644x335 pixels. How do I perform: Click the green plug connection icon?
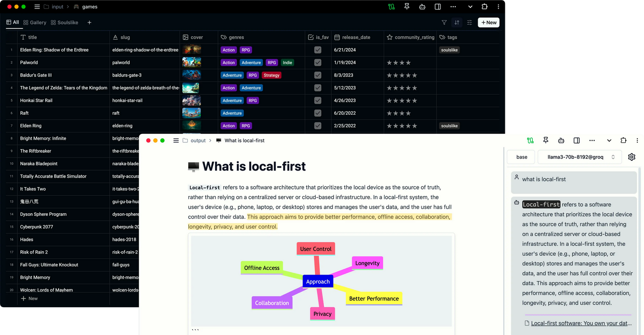point(391,7)
